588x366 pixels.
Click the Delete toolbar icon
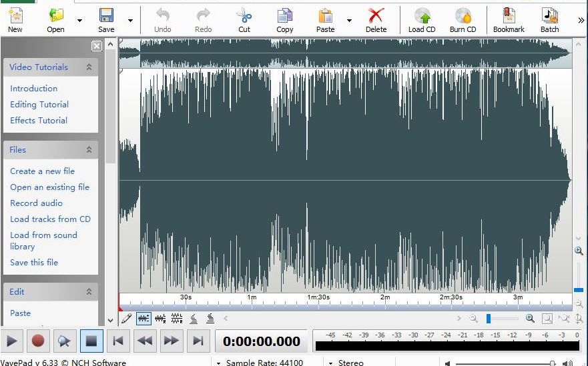tap(376, 19)
